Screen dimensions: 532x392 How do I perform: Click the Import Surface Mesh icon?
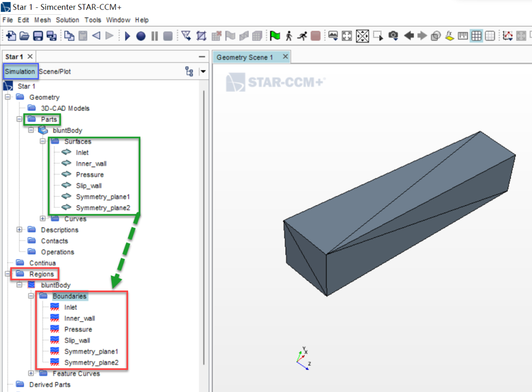186,35
